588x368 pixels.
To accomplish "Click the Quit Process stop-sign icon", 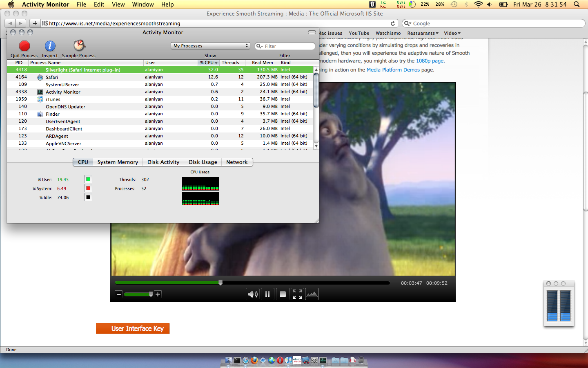I will pos(24,46).
